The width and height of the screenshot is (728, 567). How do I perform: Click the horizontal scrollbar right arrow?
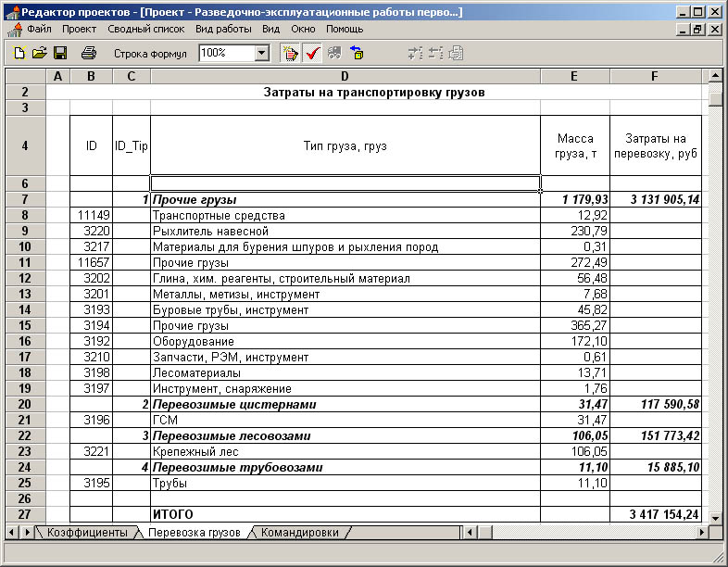tap(701, 532)
